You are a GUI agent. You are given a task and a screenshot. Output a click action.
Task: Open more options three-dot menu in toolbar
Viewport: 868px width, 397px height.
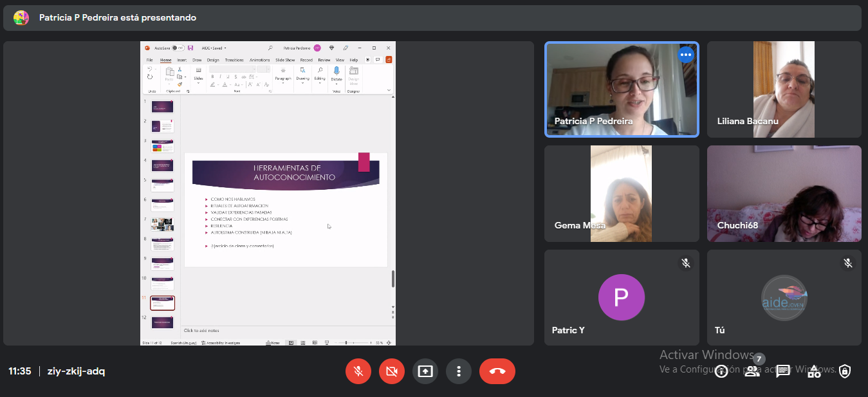(x=459, y=371)
